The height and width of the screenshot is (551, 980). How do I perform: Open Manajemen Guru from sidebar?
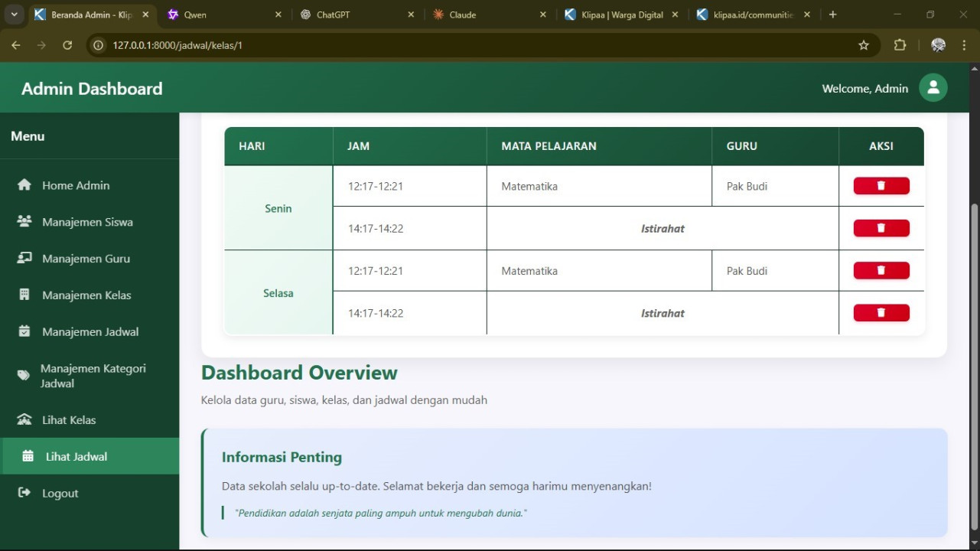click(x=86, y=259)
